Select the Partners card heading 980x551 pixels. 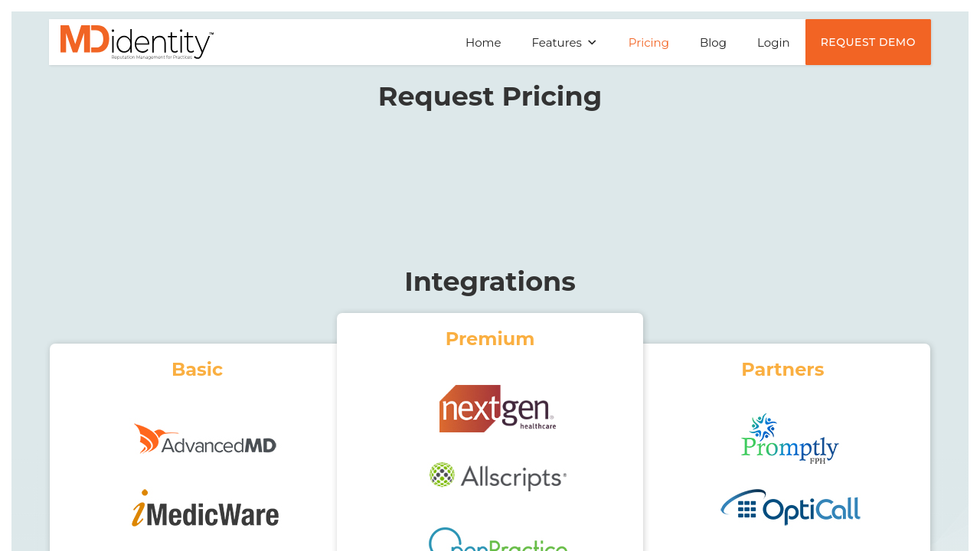point(782,370)
